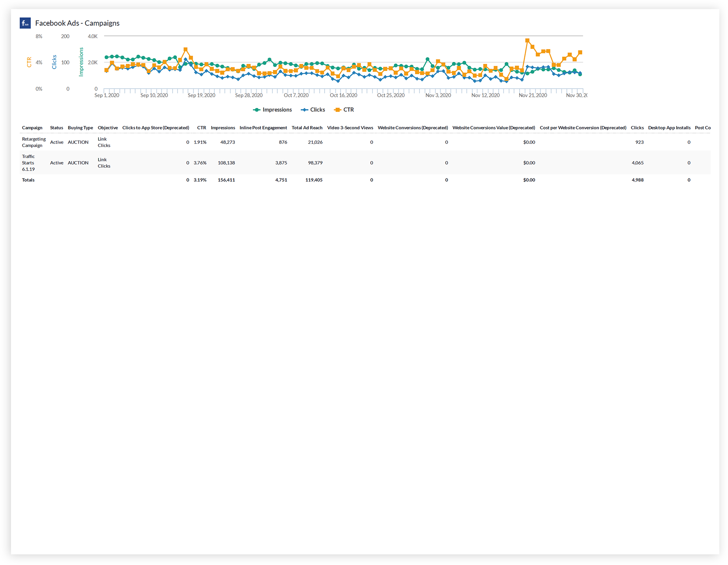Screen dimensions: 728x565
Task: Click the highest orange CTR peak point
Action: [x=527, y=41]
